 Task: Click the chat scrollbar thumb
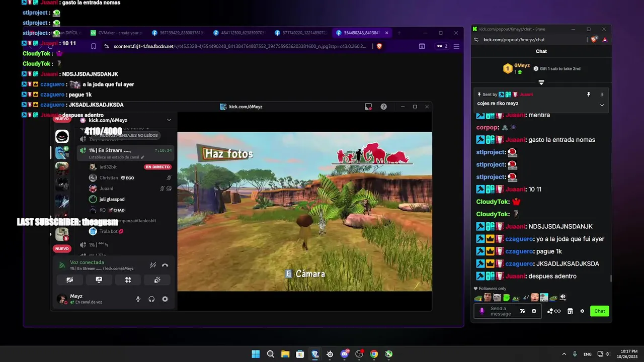[611, 279]
